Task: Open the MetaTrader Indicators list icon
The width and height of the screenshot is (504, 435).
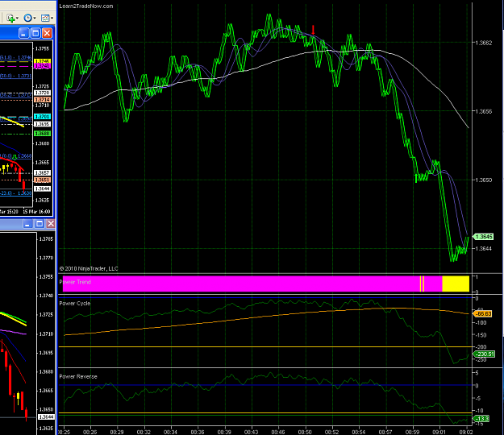Action: (10, 18)
